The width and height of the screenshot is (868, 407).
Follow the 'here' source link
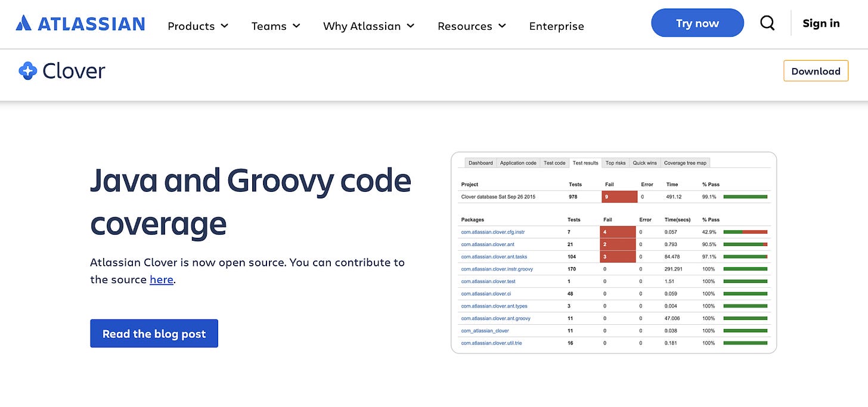click(161, 279)
